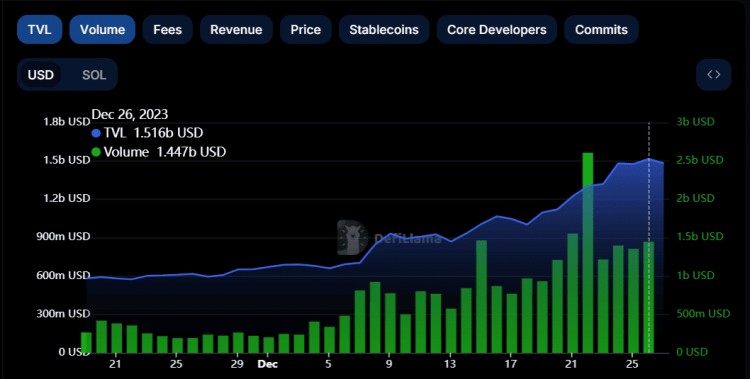Image resolution: width=750 pixels, height=379 pixels.
Task: Enable the Revenue metric
Action: pyautogui.click(x=236, y=30)
